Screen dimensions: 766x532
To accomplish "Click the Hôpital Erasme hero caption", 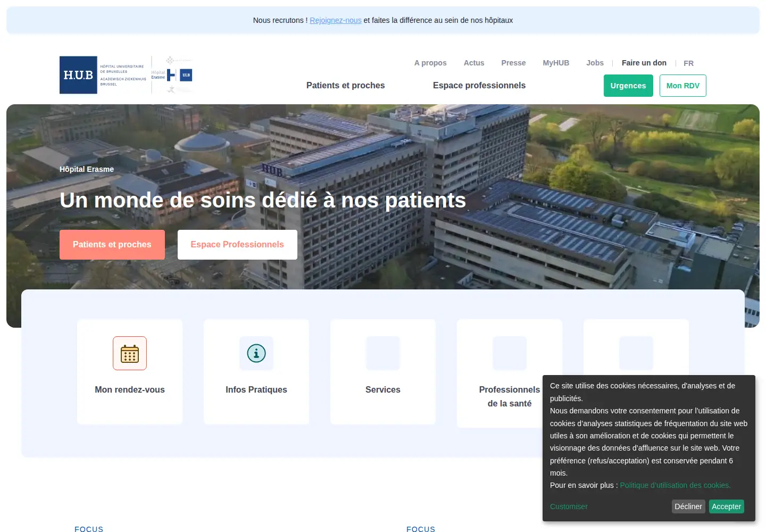I will [87, 169].
